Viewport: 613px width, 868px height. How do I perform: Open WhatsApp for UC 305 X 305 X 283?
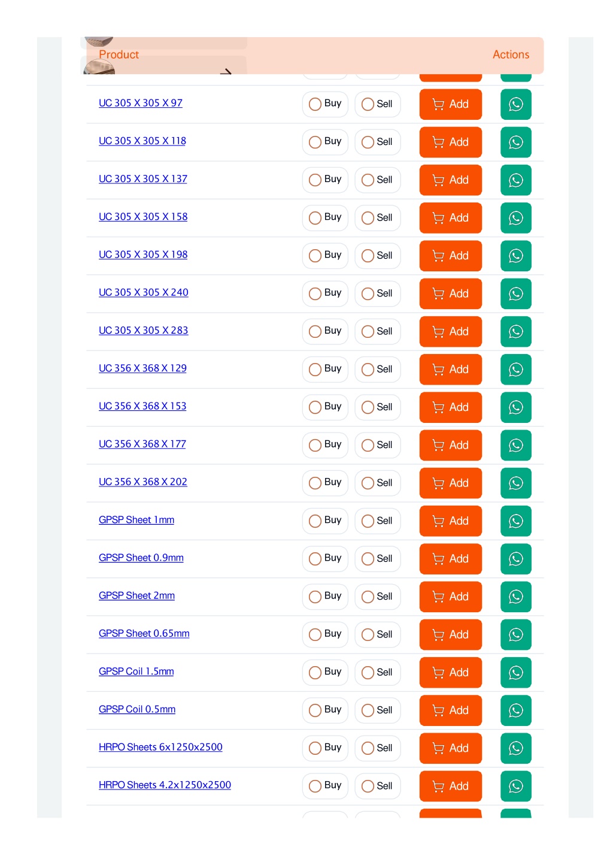(x=515, y=332)
